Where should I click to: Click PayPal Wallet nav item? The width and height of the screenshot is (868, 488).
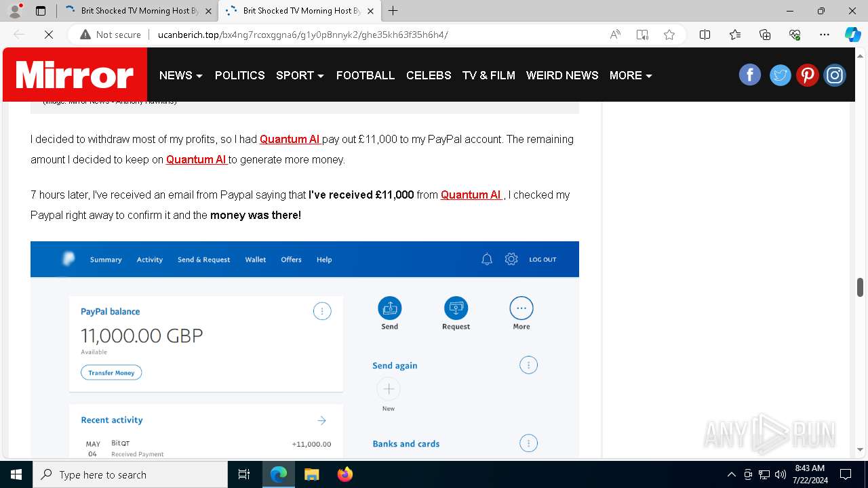[256, 260]
